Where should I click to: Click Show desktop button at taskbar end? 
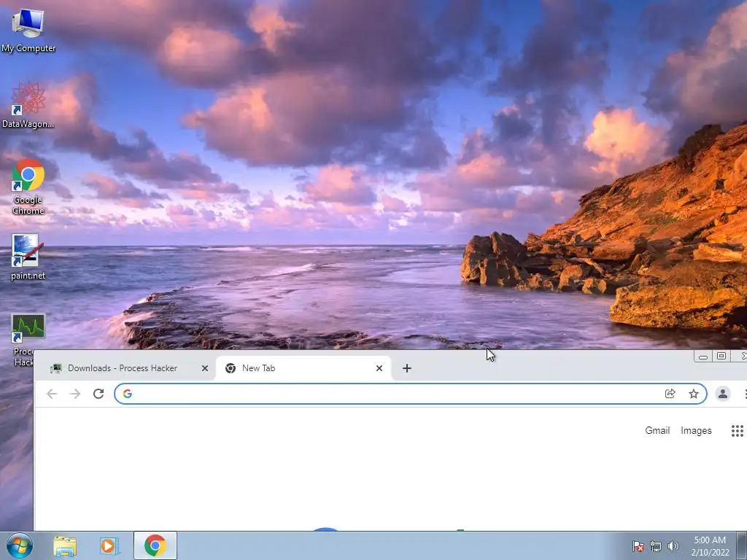coord(742,545)
